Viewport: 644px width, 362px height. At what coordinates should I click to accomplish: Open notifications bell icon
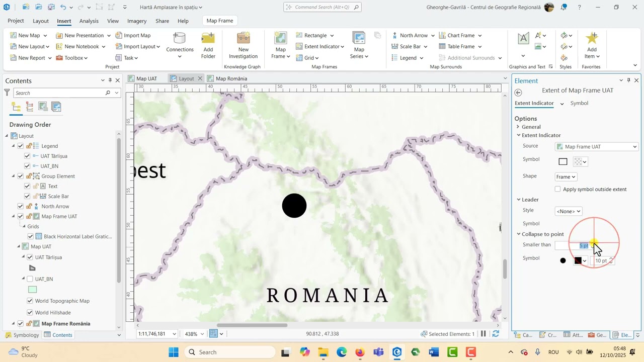click(563, 7)
